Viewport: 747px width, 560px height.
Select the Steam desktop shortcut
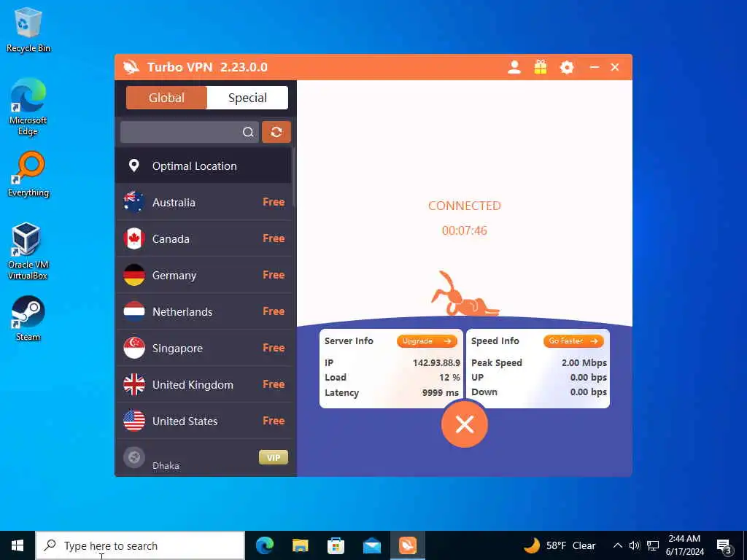click(x=28, y=319)
